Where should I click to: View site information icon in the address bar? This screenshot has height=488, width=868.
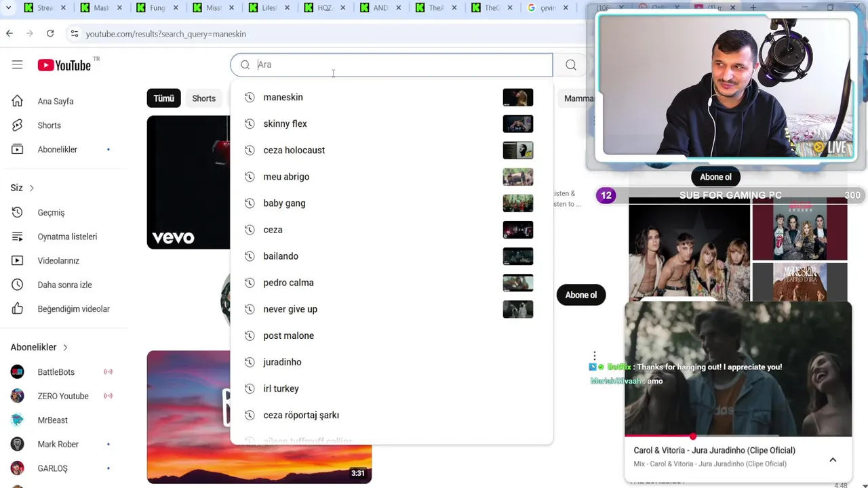(x=74, y=33)
